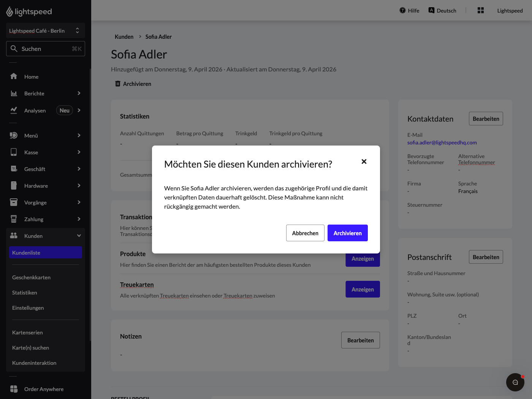
Task: Click the Neu badge beside Analysen
Action: (x=65, y=110)
